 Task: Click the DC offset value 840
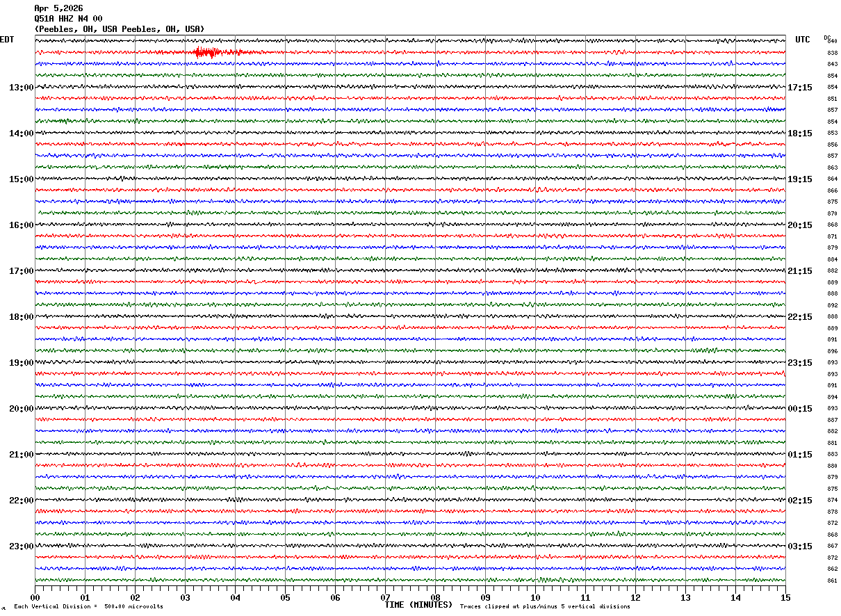(832, 41)
